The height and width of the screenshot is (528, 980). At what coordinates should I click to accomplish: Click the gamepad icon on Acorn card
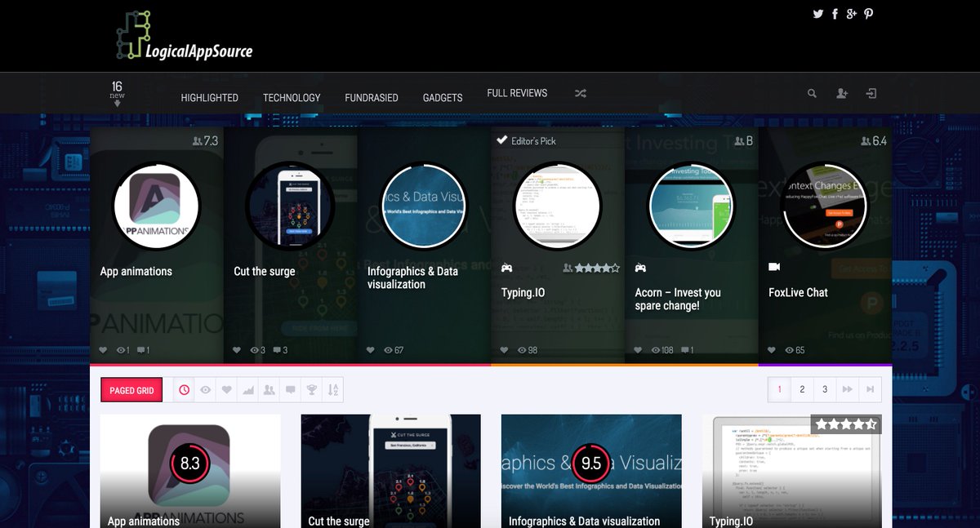(640, 268)
